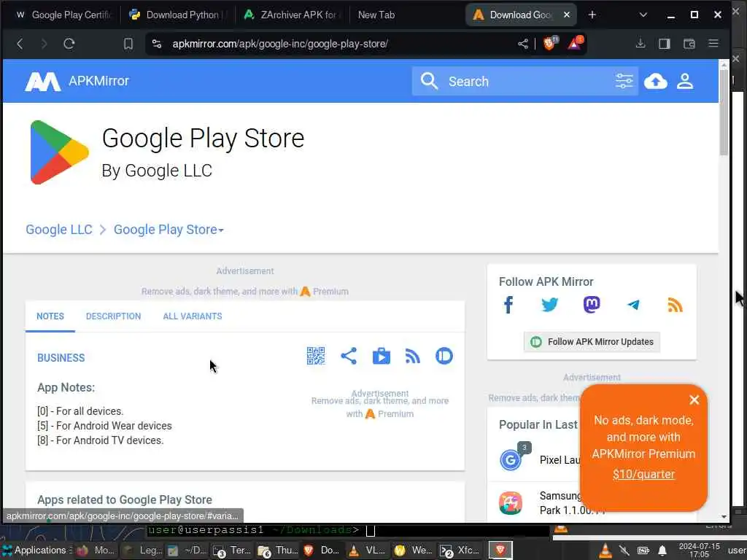Open the APKMirror logo home link
This screenshot has height=560, width=747.
(77, 81)
